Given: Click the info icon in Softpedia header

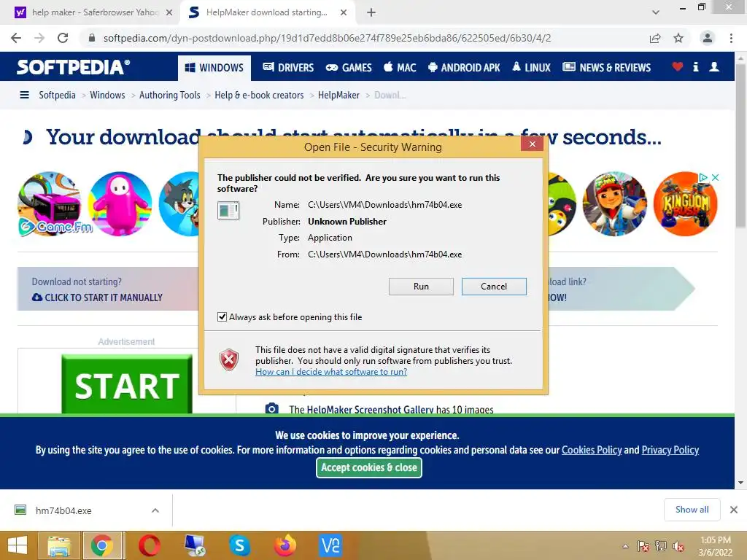Looking at the screenshot, I should [x=695, y=66].
